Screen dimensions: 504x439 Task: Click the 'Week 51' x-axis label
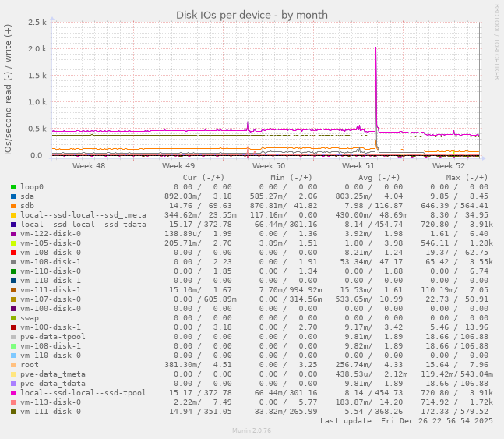pos(358,166)
